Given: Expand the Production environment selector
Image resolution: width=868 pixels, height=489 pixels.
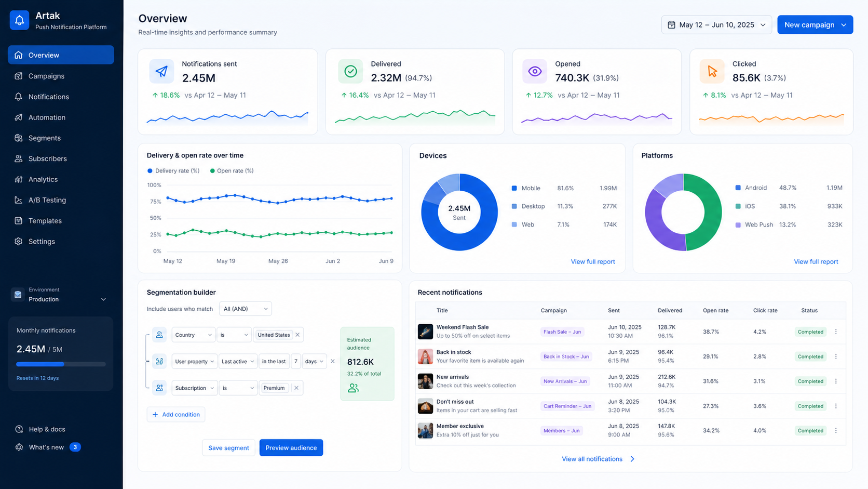Looking at the screenshot, I should tap(61, 295).
